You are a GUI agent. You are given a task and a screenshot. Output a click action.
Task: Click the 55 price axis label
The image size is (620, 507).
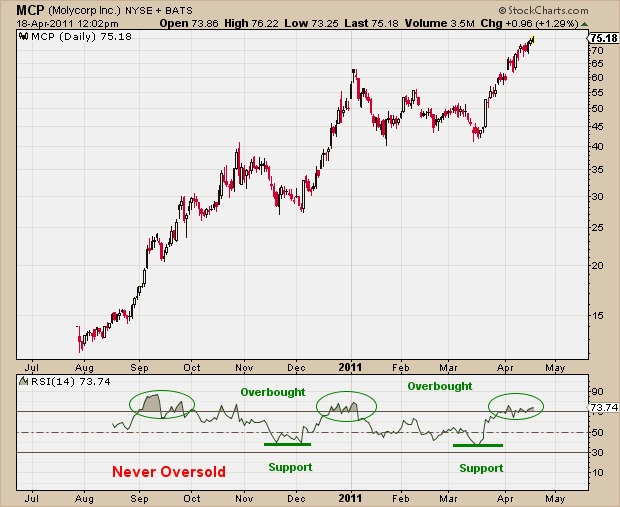pyautogui.click(x=597, y=93)
